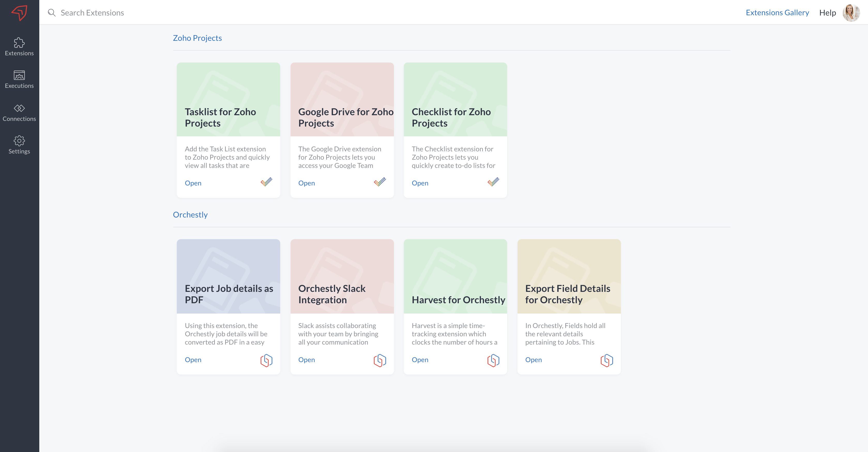The height and width of the screenshot is (452, 868).
Task: Open the Extensions Gallery link
Action: click(x=777, y=13)
